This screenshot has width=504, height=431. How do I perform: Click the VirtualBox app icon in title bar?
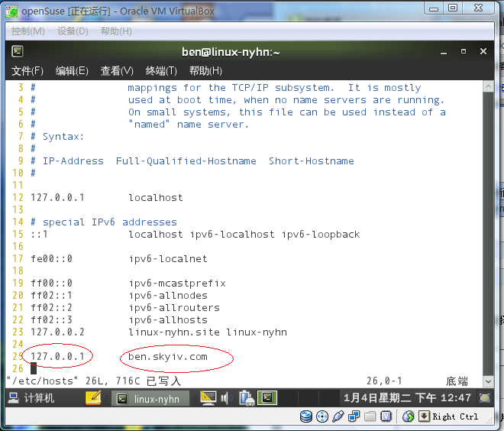(11, 11)
